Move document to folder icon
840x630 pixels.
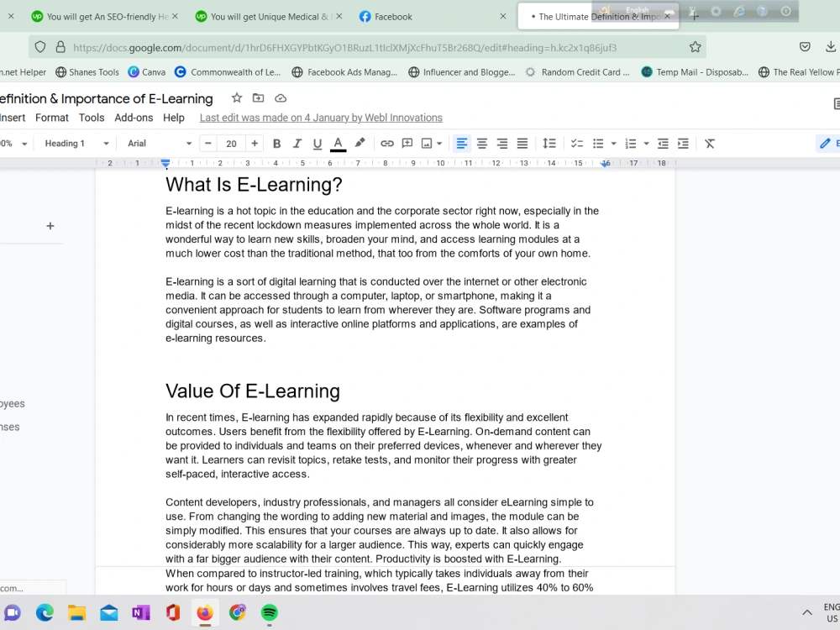(258, 98)
